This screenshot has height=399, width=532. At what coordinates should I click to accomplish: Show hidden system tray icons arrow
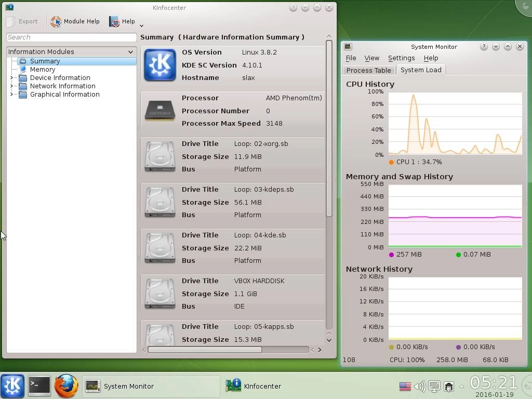(462, 387)
